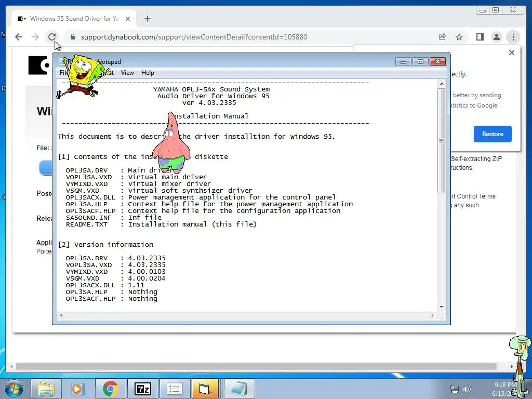Screen dimensions: 532x399
Task: Open Windows Explorer from taskbar
Action: [46, 389]
